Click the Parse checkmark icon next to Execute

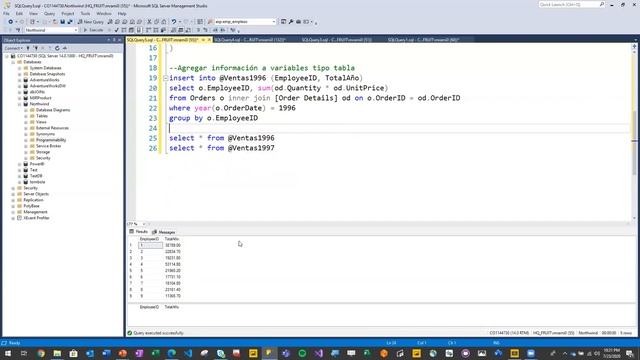[116, 30]
